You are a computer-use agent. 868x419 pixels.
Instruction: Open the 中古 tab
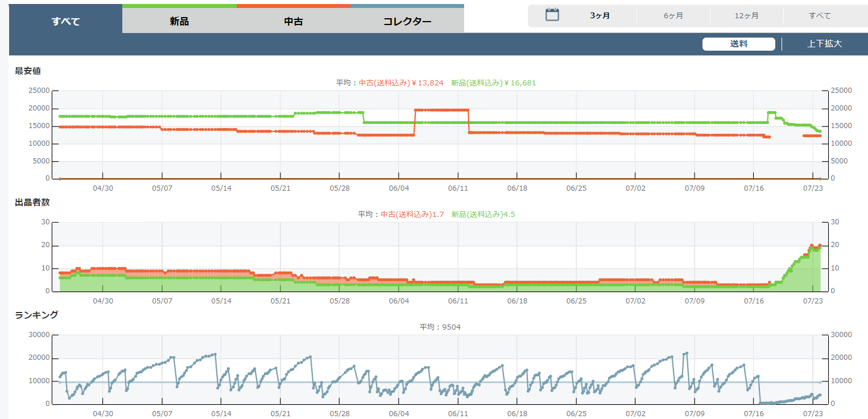(x=293, y=22)
